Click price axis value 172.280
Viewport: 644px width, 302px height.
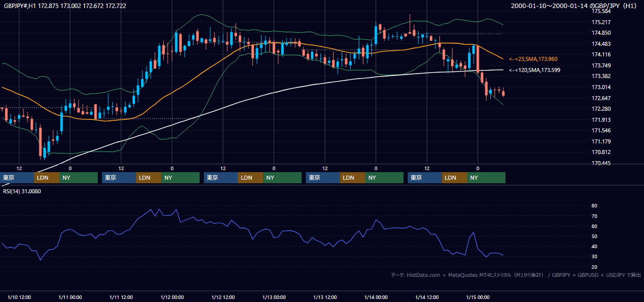pos(601,109)
